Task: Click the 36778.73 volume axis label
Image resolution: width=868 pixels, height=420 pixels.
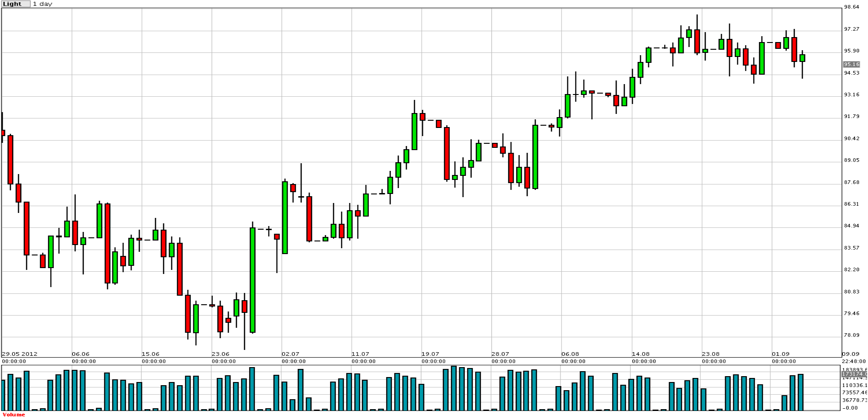Action: [x=854, y=400]
